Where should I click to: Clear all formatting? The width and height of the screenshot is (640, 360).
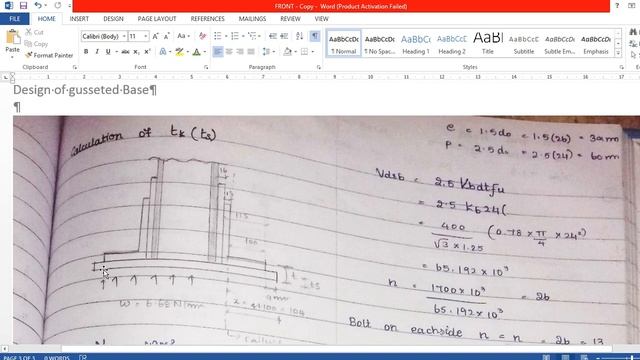click(202, 36)
